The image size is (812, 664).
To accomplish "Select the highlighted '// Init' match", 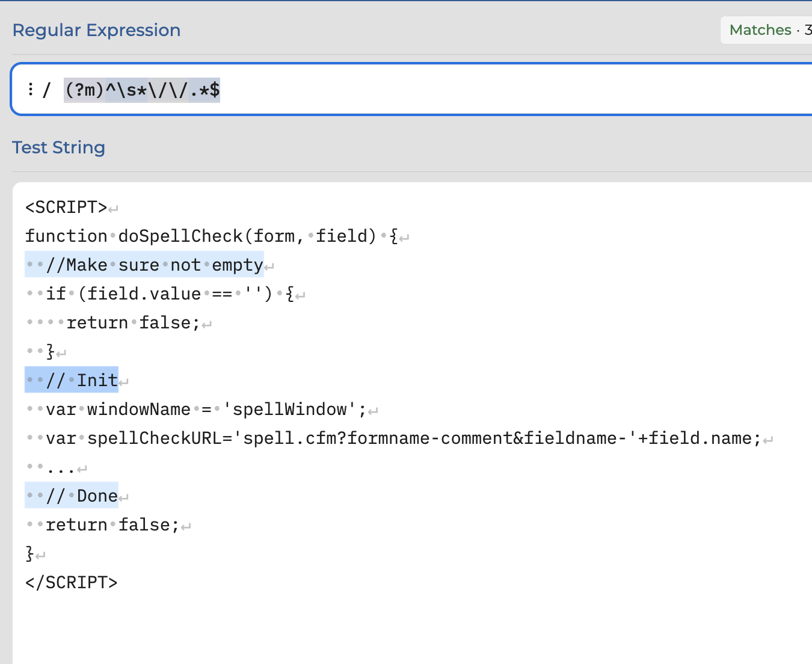I will click(72, 380).
